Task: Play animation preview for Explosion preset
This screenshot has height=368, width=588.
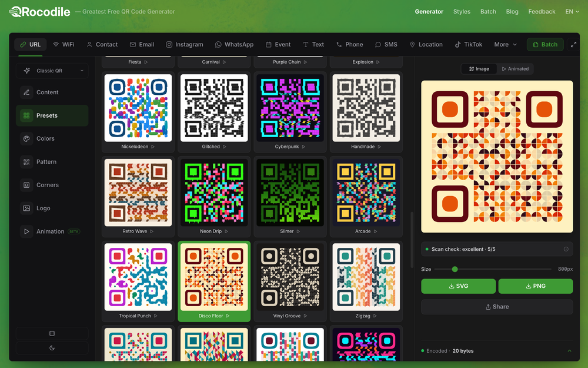Action: (378, 62)
